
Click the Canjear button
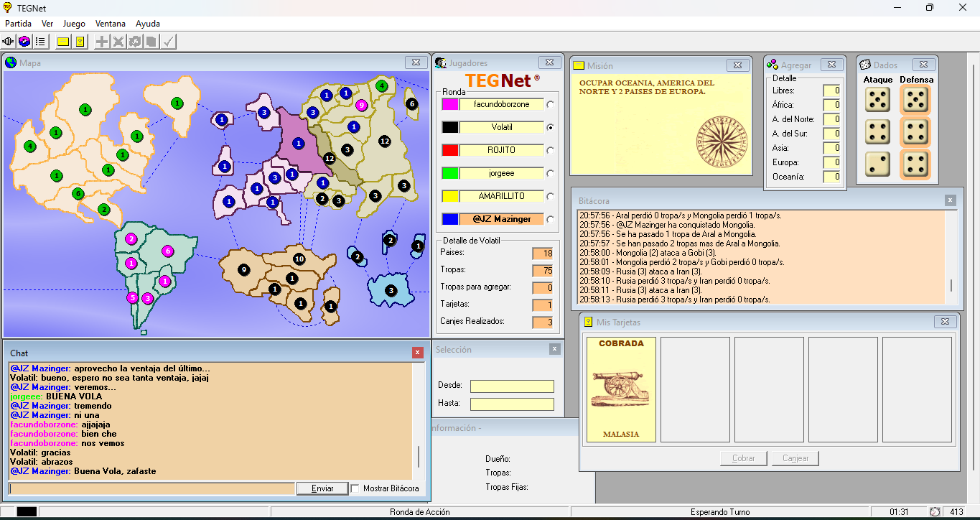795,458
